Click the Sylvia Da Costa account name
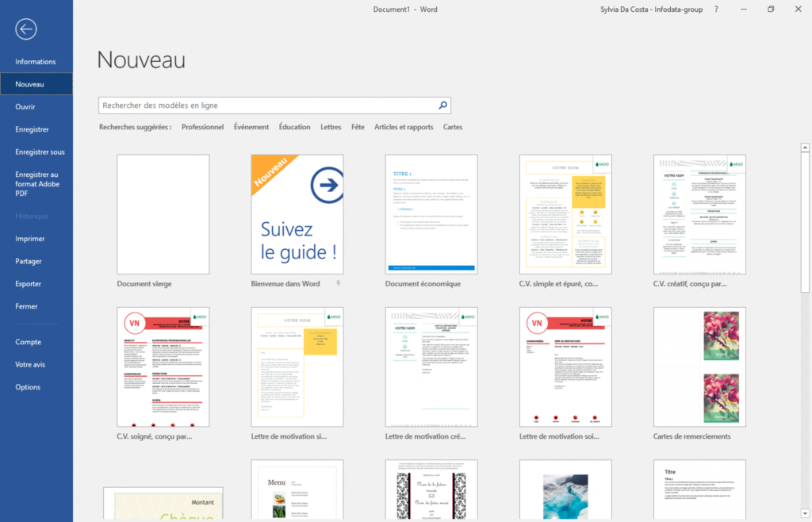812x522 pixels. [647, 10]
